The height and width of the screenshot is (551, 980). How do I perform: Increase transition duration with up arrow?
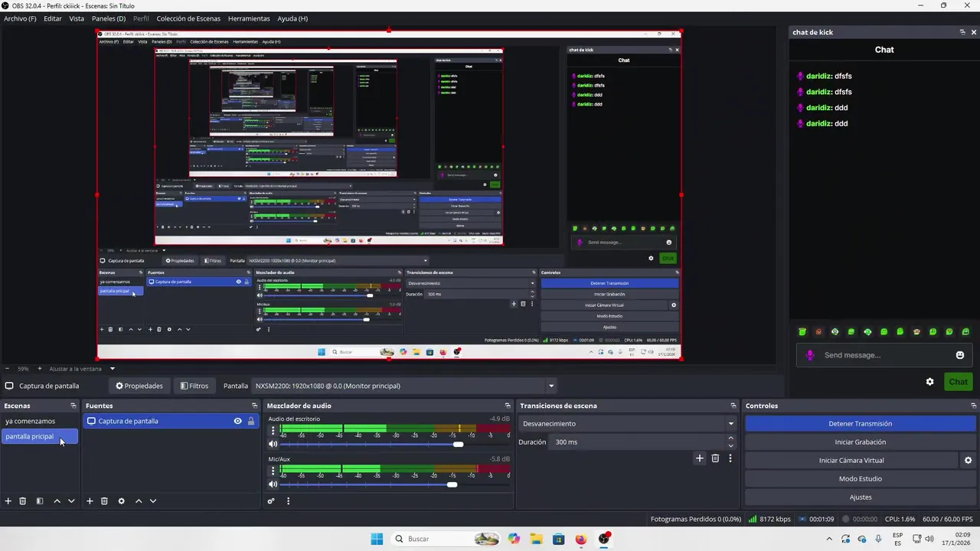click(x=730, y=439)
